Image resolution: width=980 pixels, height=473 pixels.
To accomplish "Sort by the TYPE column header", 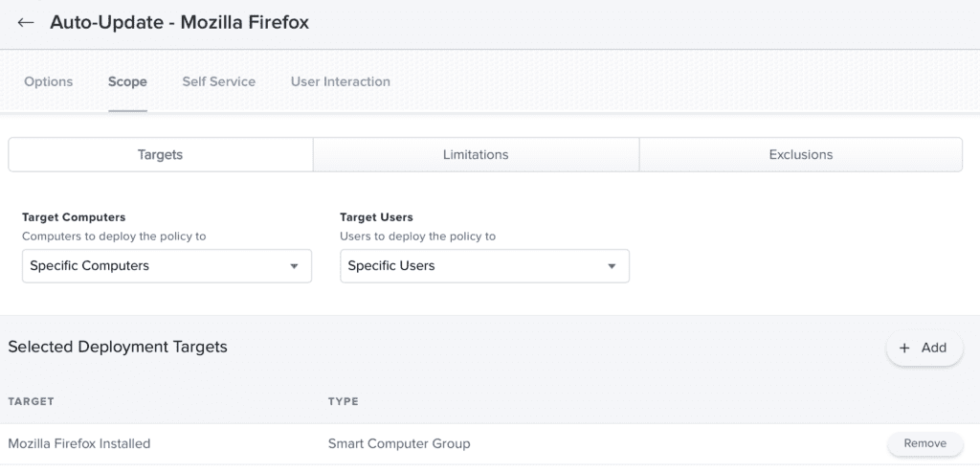I will [344, 401].
